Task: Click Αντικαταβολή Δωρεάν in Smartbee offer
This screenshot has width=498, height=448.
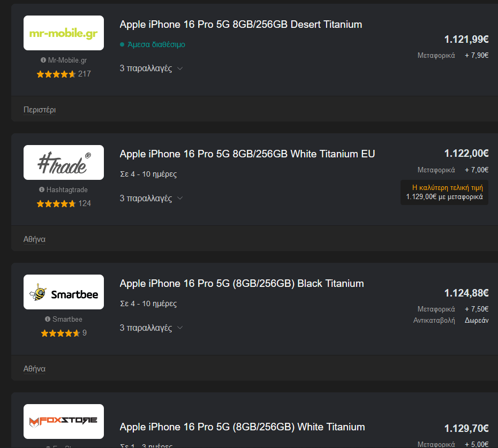Action: [451, 321]
